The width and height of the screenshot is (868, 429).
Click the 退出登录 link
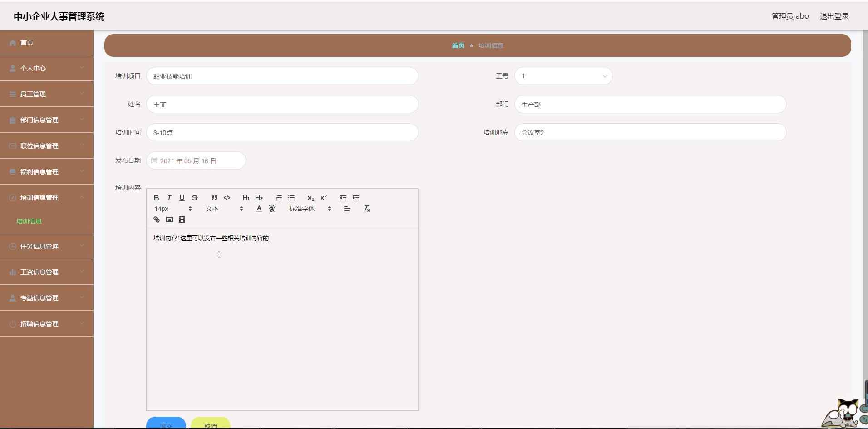(x=834, y=16)
